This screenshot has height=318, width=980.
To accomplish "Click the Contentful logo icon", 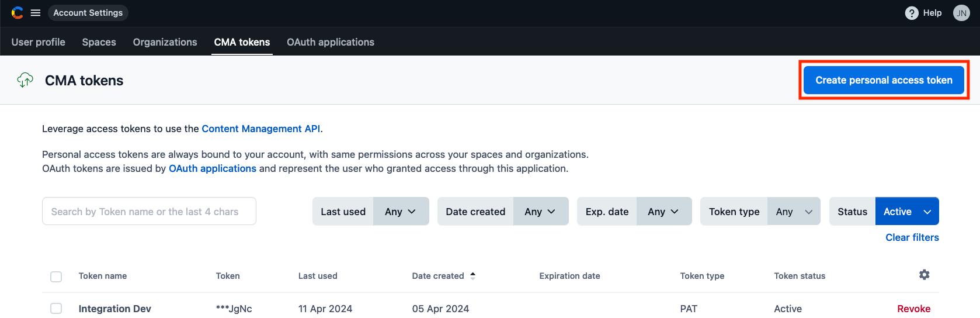I will pos(18,12).
